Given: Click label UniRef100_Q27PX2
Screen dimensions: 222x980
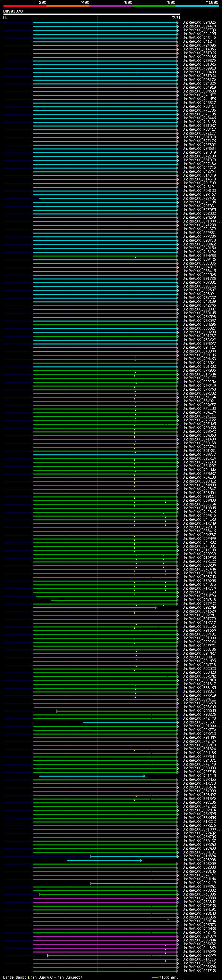Looking at the screenshot, I should pyautogui.click(x=199, y=604).
